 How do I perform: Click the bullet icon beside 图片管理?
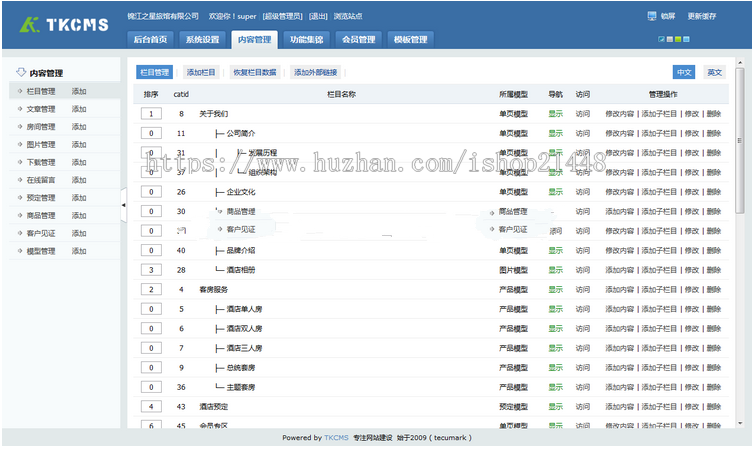pyautogui.click(x=20, y=144)
